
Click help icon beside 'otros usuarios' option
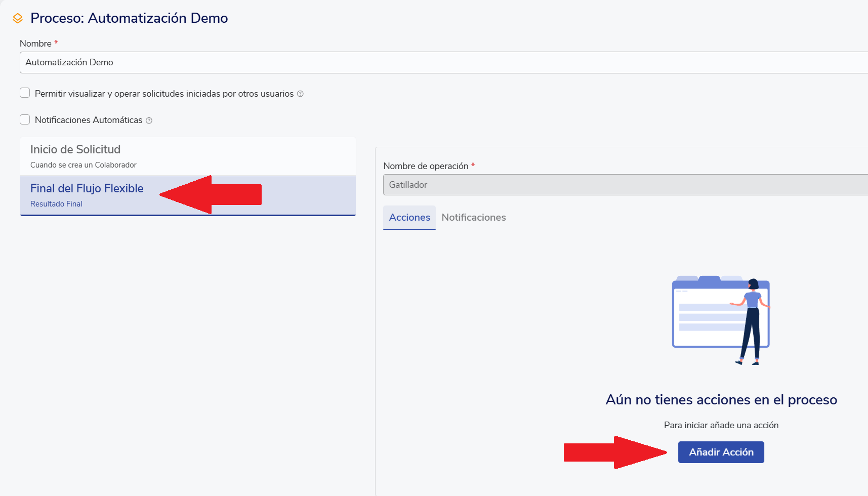coord(300,94)
